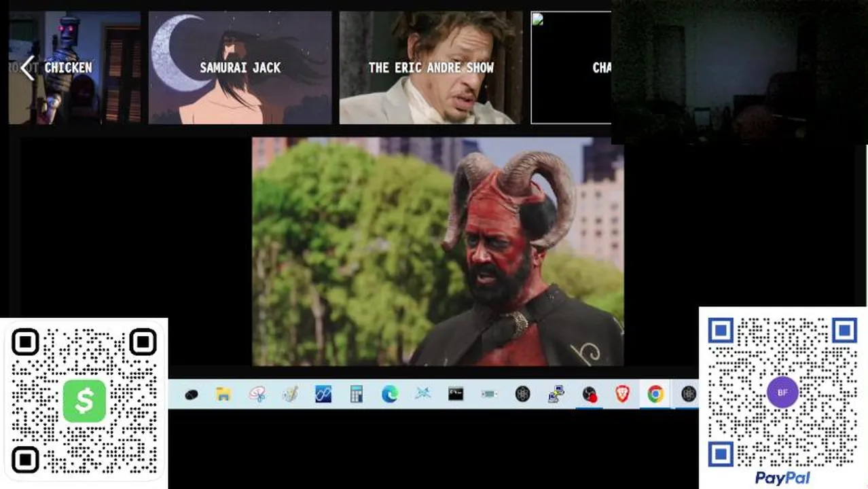This screenshot has height=489, width=868.
Task: Launch the Calculator from the taskbar
Action: pyautogui.click(x=357, y=394)
